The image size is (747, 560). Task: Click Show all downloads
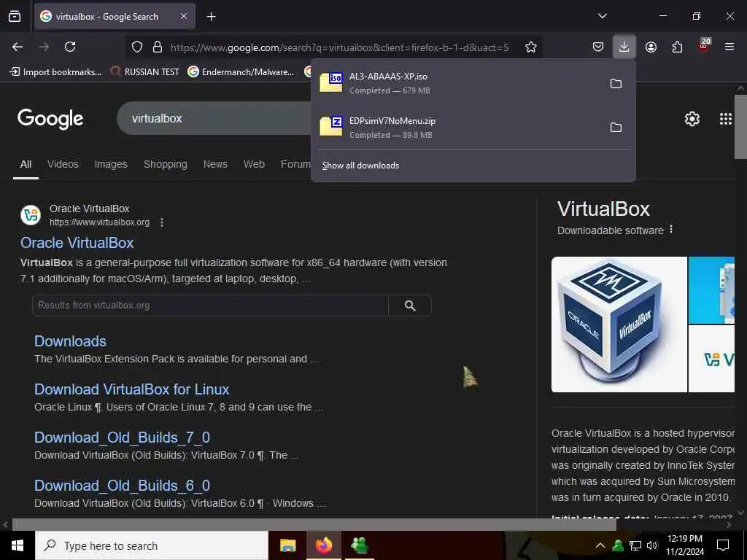(x=360, y=166)
